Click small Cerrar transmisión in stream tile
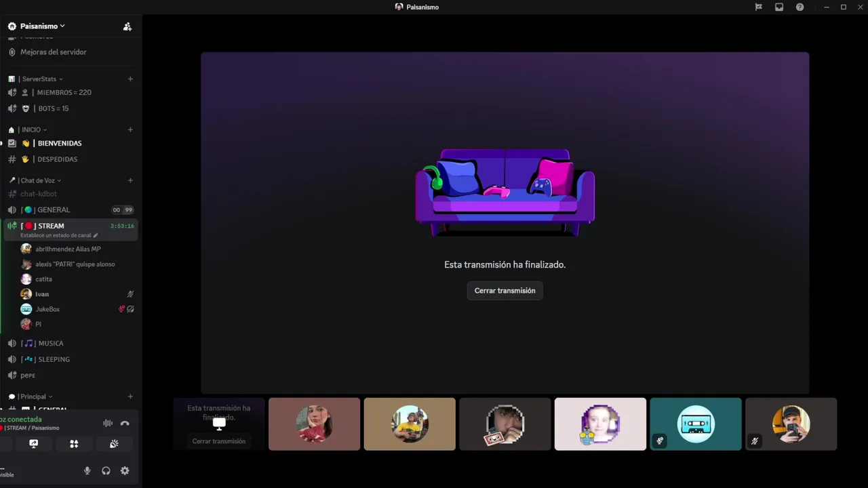The width and height of the screenshot is (868, 488). click(x=218, y=441)
